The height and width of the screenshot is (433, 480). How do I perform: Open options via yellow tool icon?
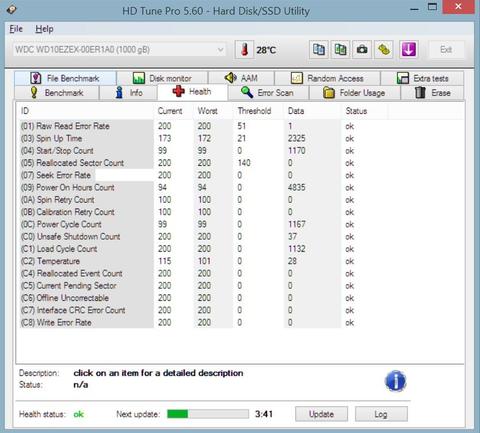pyautogui.click(x=384, y=50)
